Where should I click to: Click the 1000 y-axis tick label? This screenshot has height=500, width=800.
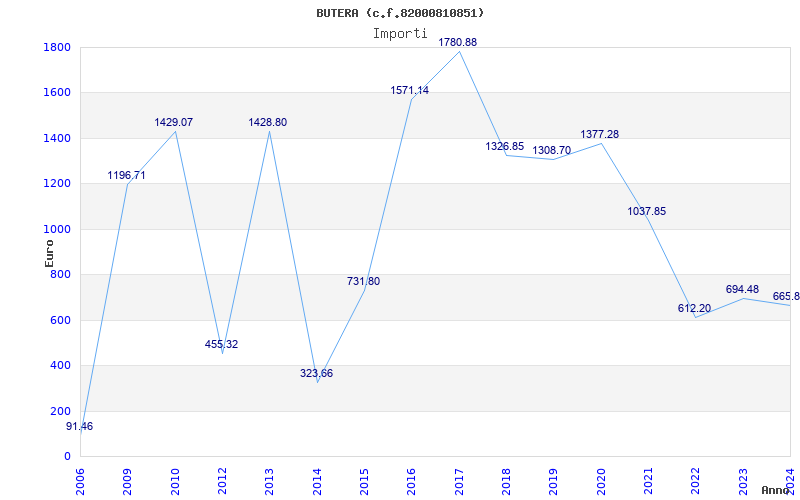[x=58, y=229]
